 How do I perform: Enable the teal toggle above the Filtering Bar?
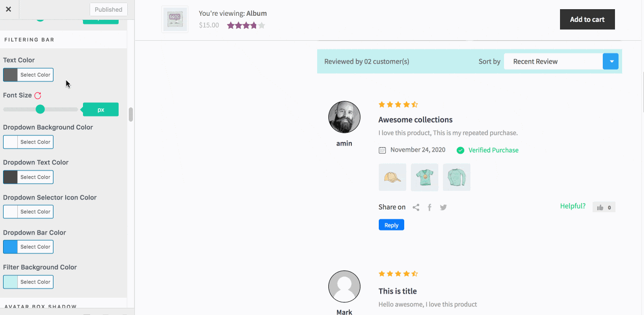[x=41, y=17]
